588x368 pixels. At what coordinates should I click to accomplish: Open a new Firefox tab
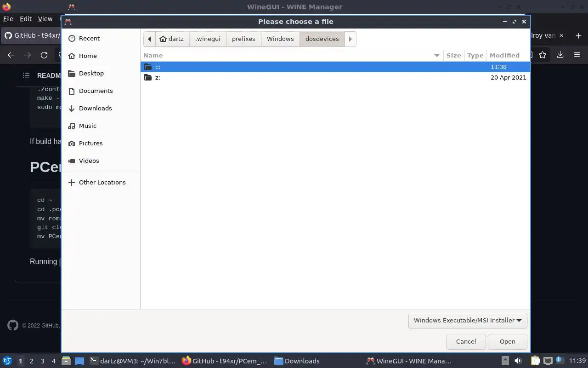tap(578, 35)
